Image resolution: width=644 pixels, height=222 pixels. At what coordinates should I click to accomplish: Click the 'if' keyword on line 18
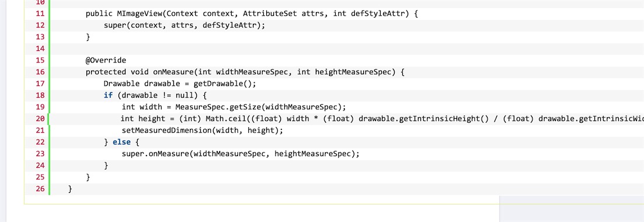108,96
